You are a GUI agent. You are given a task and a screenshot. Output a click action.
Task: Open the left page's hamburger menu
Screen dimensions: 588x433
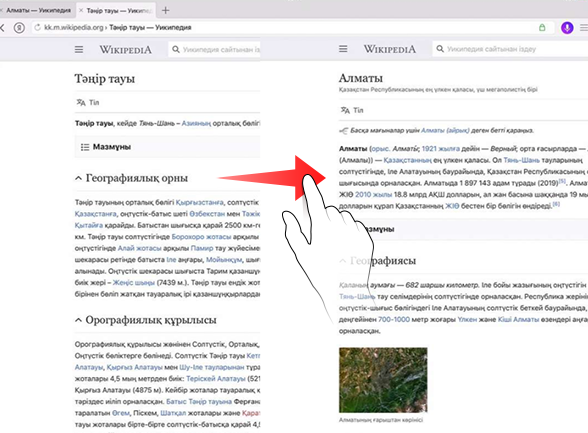(79, 49)
